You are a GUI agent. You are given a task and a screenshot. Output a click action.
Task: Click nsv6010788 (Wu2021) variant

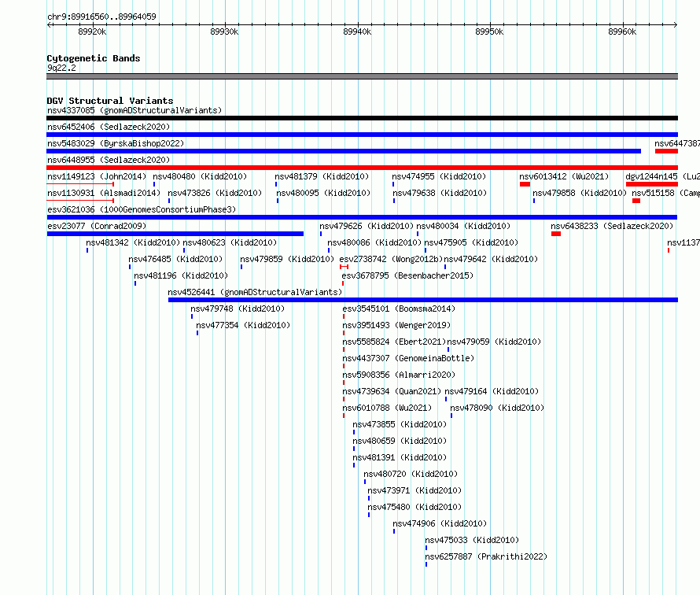point(387,408)
